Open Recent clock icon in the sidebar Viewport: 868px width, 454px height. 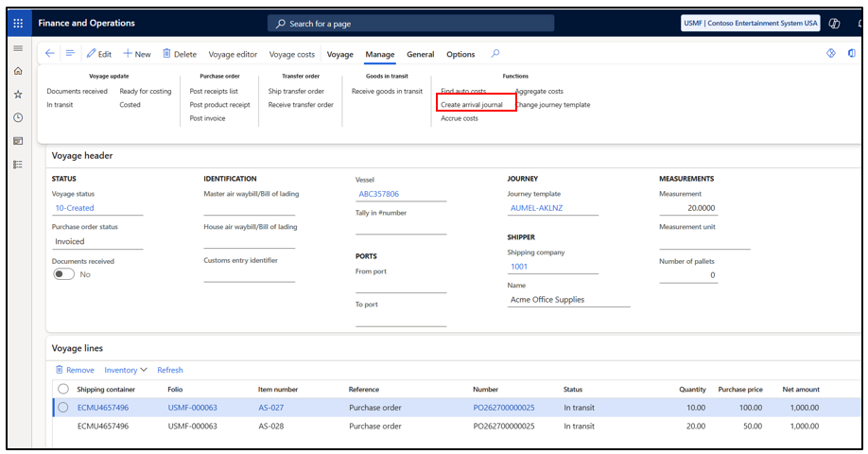click(18, 117)
